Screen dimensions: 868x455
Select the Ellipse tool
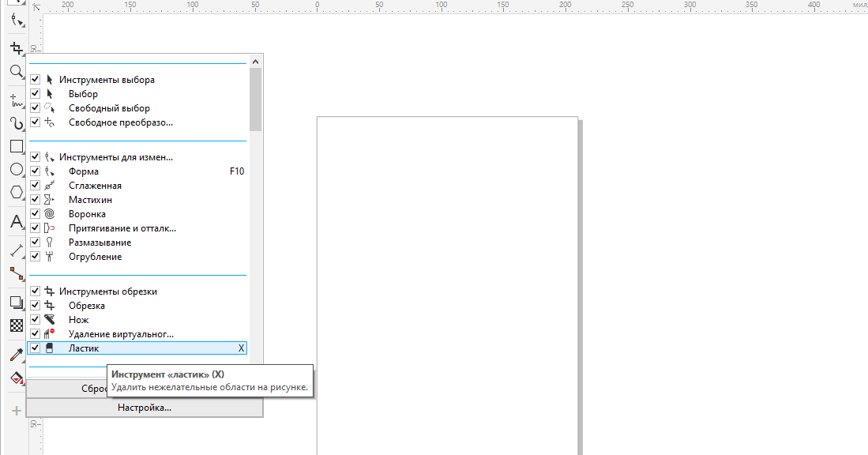click(x=17, y=169)
